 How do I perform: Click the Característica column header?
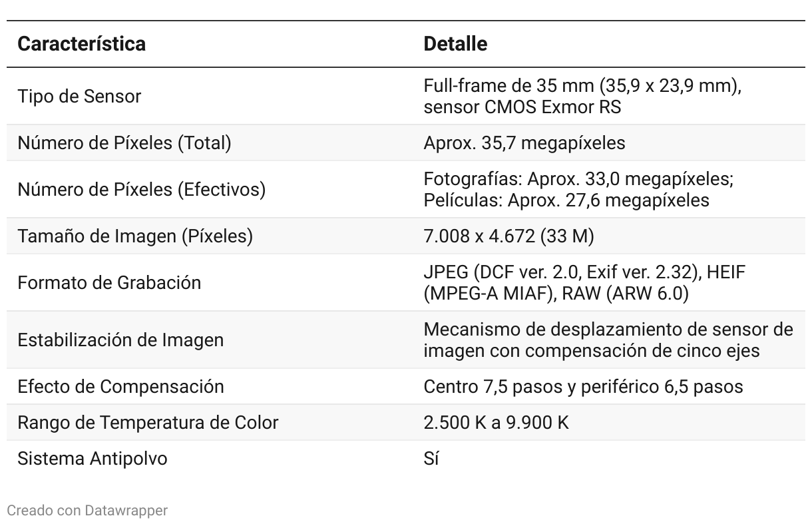point(81,44)
